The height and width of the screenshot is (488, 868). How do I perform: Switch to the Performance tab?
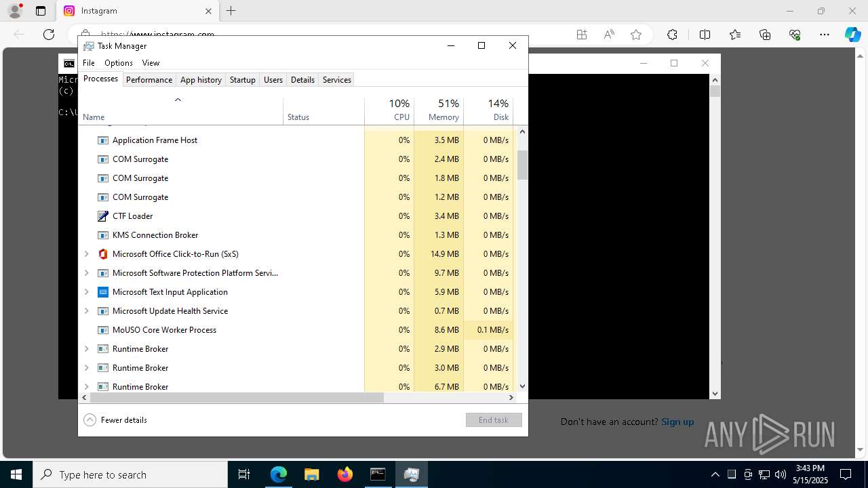pos(149,80)
